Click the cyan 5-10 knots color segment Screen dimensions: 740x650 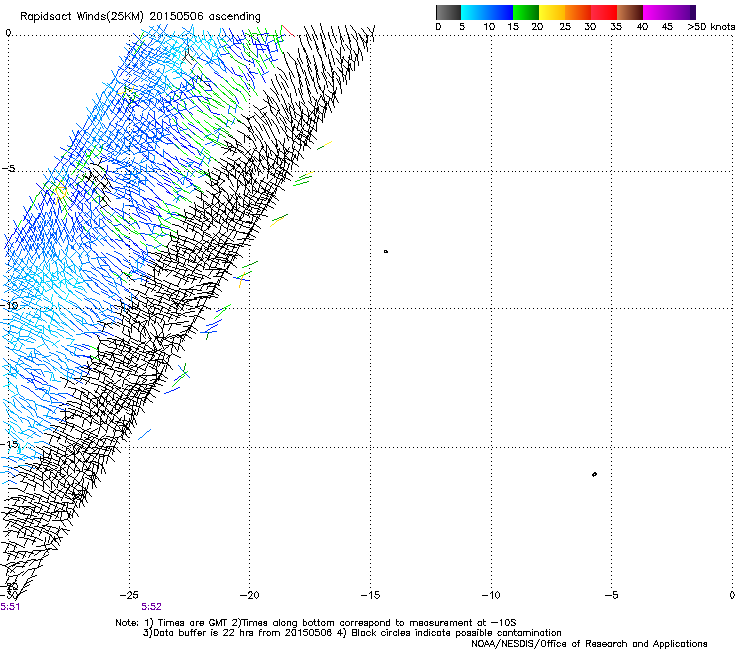click(x=474, y=12)
